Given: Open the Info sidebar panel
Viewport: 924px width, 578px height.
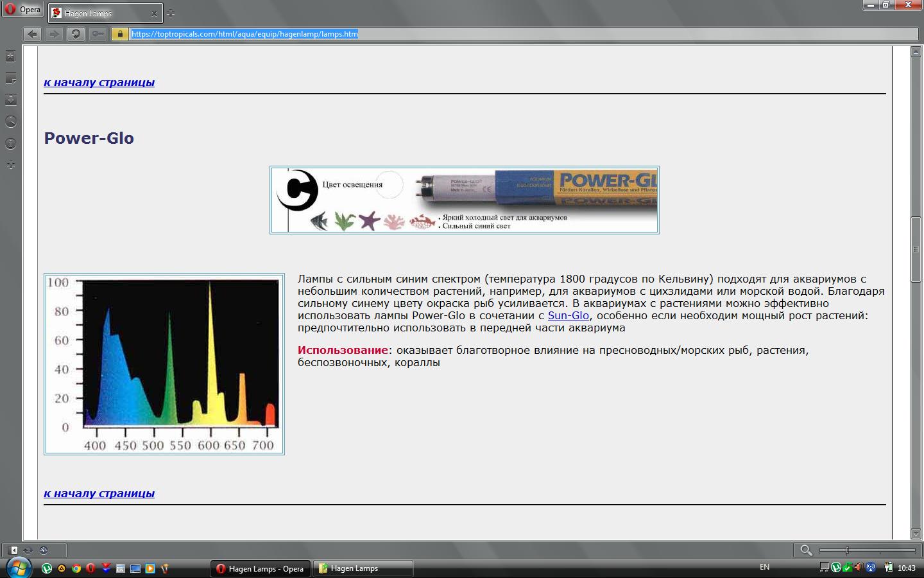Looking at the screenshot, I should (10, 143).
